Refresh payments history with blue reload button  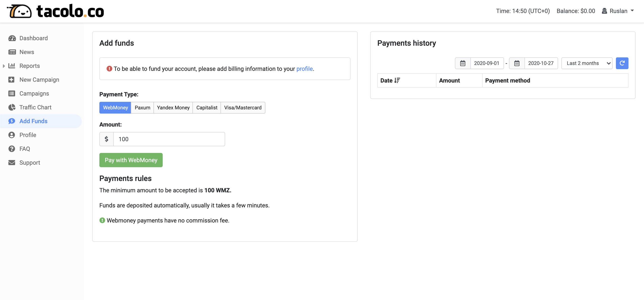click(622, 63)
